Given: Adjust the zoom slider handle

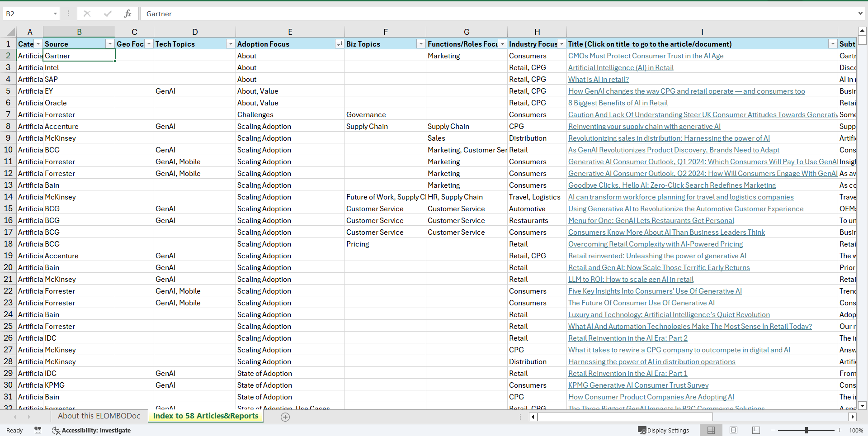Looking at the screenshot, I should [807, 430].
